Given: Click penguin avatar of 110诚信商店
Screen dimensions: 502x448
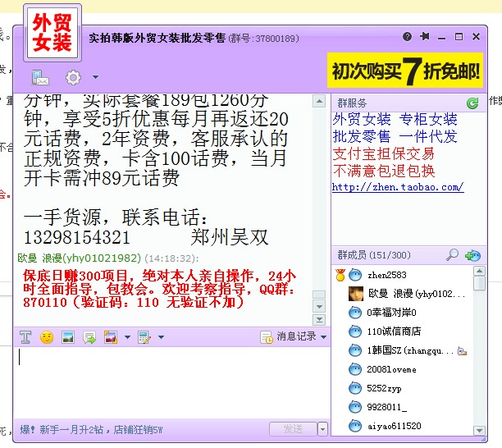Looking at the screenshot, I should (x=354, y=331).
